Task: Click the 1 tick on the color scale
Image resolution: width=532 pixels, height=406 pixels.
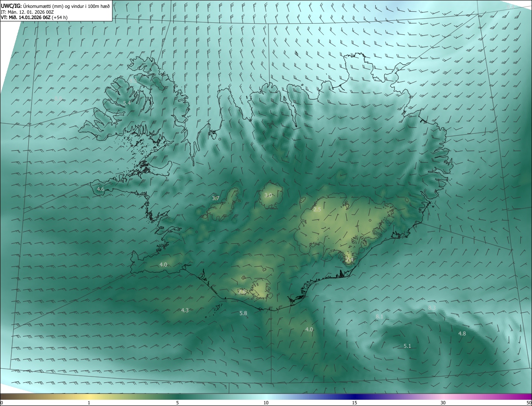Action: click(x=89, y=403)
